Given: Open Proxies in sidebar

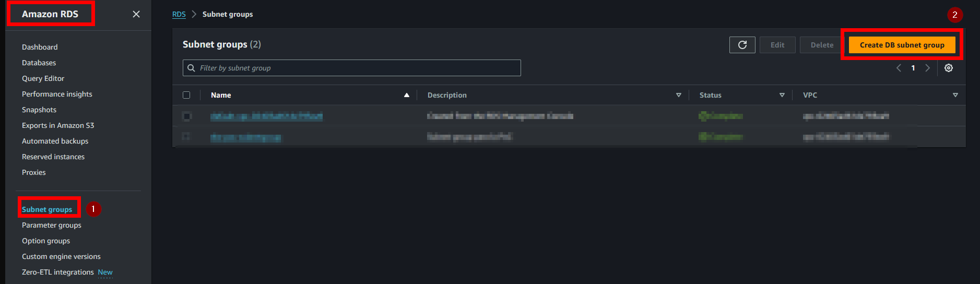Looking at the screenshot, I should click(x=34, y=172).
